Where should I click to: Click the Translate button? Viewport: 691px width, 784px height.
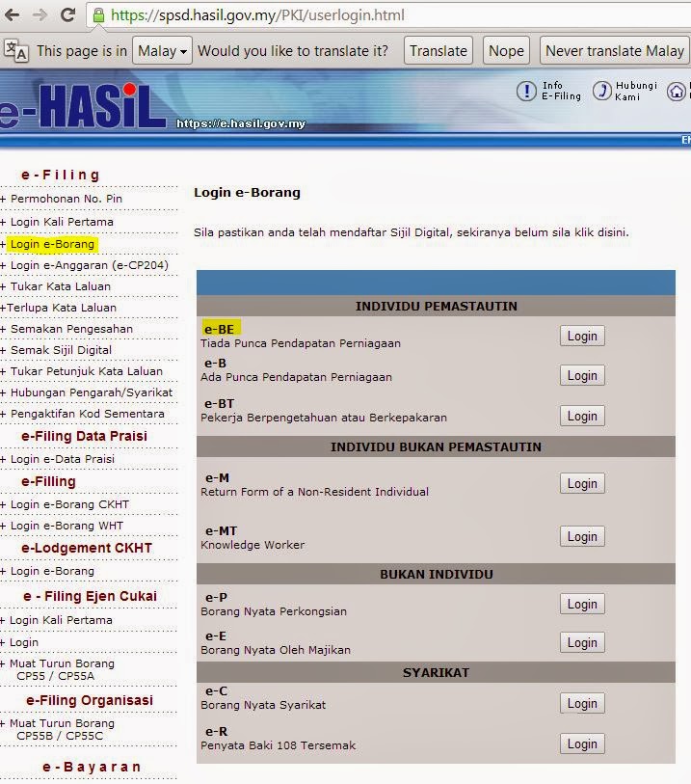[439, 50]
